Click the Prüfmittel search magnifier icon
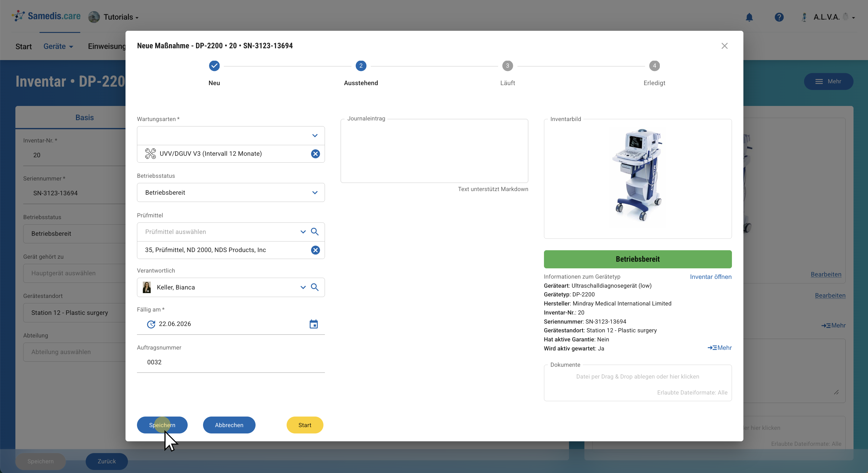Image resolution: width=868 pixels, height=473 pixels. tap(314, 232)
